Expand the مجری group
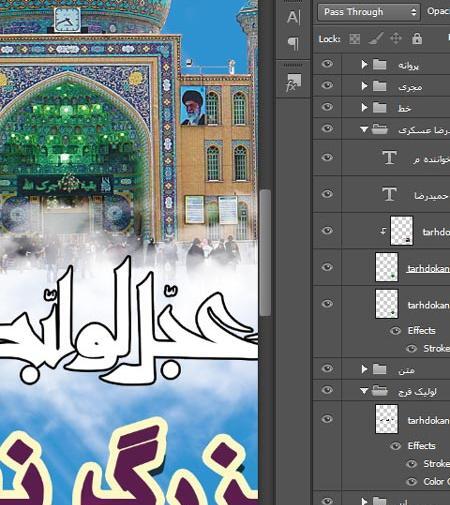Screen dimensions: 450x505 [x=364, y=86]
